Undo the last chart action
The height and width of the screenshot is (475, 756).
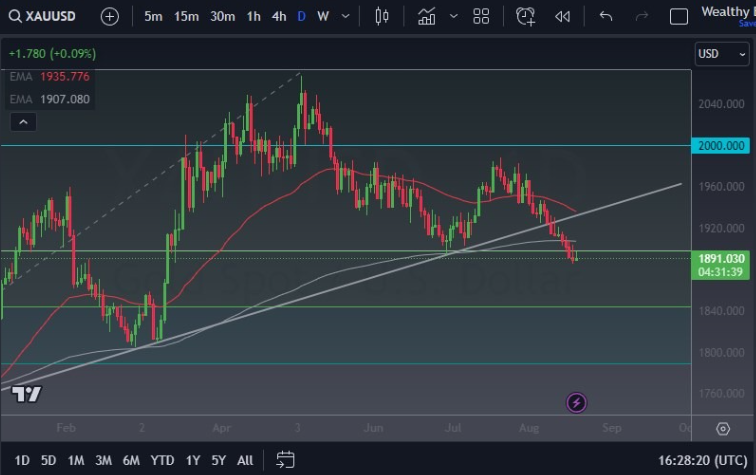coord(606,16)
